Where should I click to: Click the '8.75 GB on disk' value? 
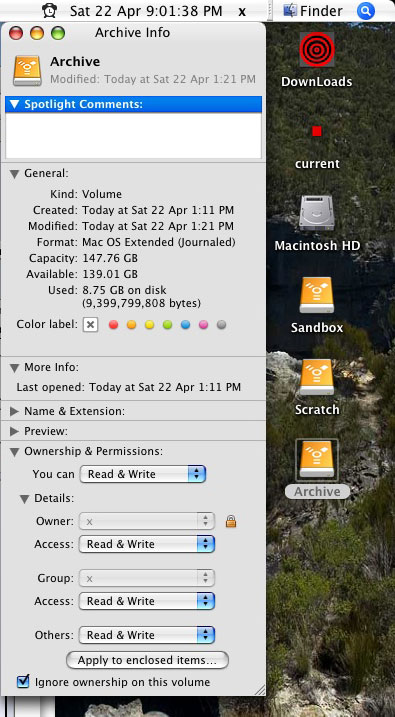tap(124, 290)
